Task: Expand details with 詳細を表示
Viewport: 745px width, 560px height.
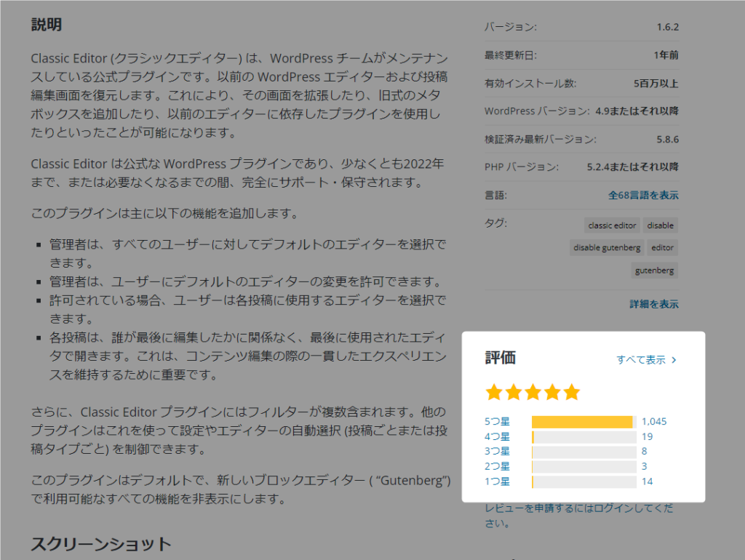Action: pos(654,304)
